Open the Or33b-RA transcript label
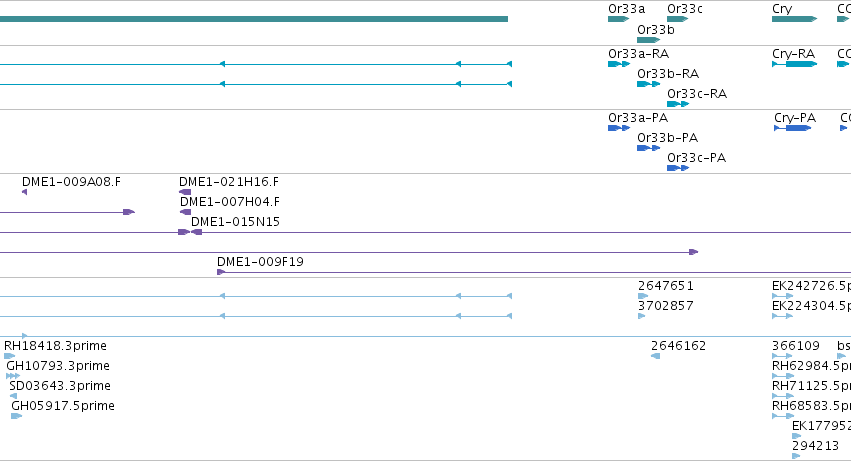The width and height of the screenshot is (851, 461). point(668,74)
